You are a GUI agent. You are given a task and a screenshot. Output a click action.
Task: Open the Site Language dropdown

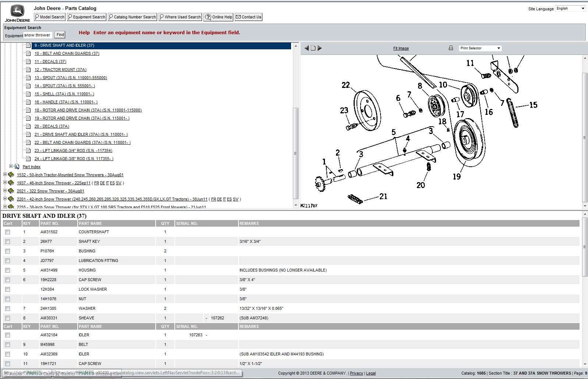click(x=570, y=8)
